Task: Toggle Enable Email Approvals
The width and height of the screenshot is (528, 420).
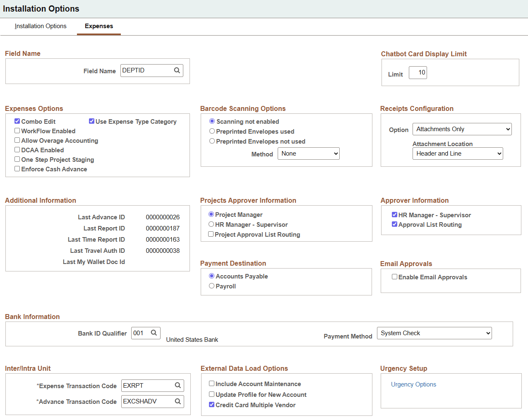Action: 394,276
